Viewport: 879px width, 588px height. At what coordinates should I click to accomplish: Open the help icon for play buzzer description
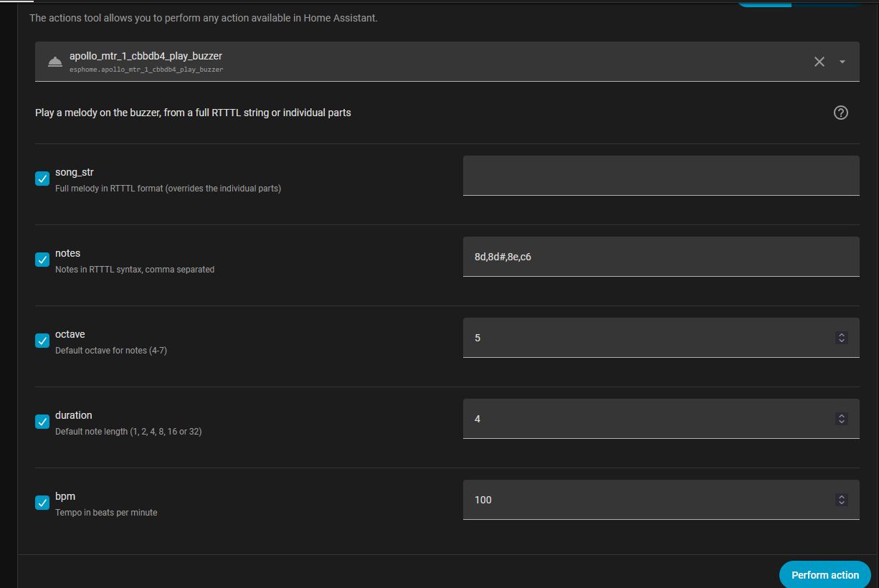[841, 113]
